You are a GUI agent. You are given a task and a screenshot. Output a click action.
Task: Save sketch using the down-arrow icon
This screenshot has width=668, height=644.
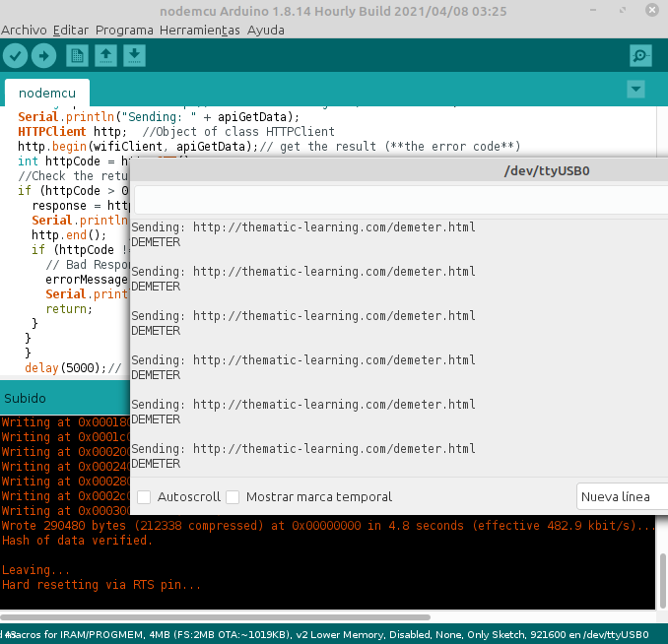pos(134,56)
